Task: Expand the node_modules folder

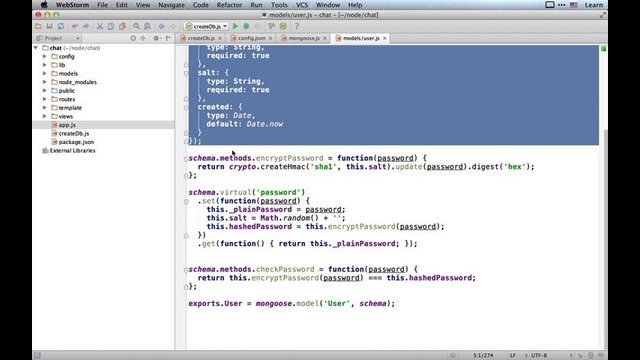Action: point(44,82)
